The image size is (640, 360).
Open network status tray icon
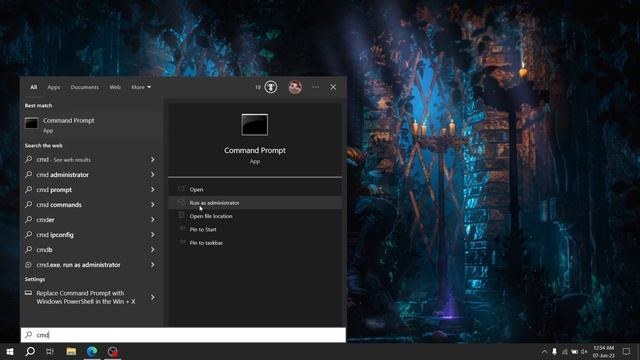coord(564,351)
